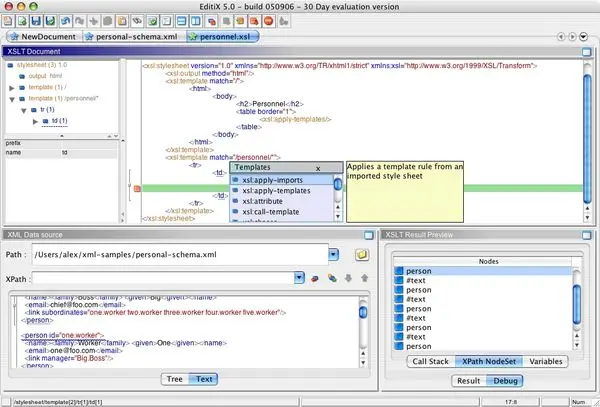Viewport: 600px width, 407px height.
Task: Select the output html tree node
Action: pyautogui.click(x=40, y=76)
